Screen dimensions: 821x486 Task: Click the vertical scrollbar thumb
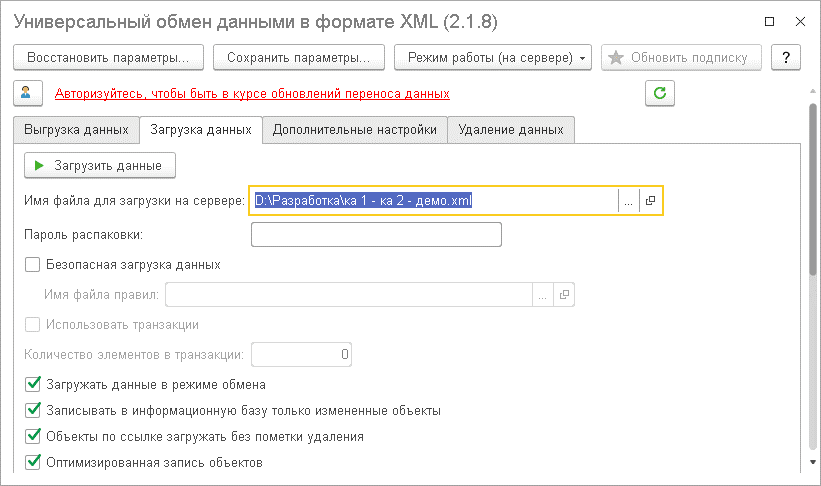point(813,189)
